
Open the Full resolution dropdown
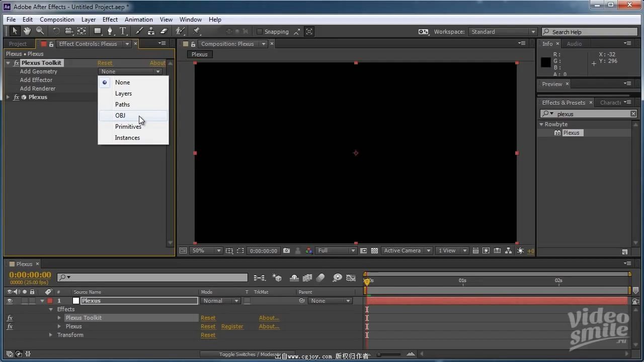tap(337, 250)
